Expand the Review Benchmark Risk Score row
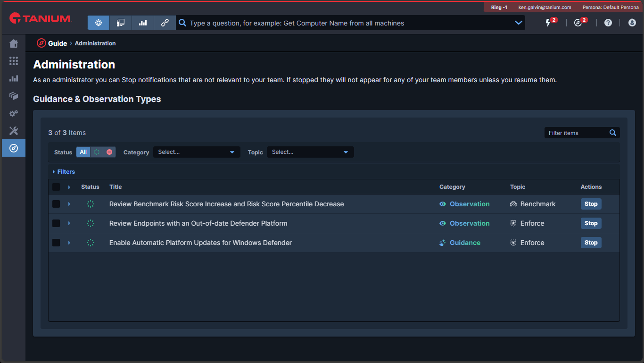The width and height of the screenshot is (644, 363). [69, 204]
